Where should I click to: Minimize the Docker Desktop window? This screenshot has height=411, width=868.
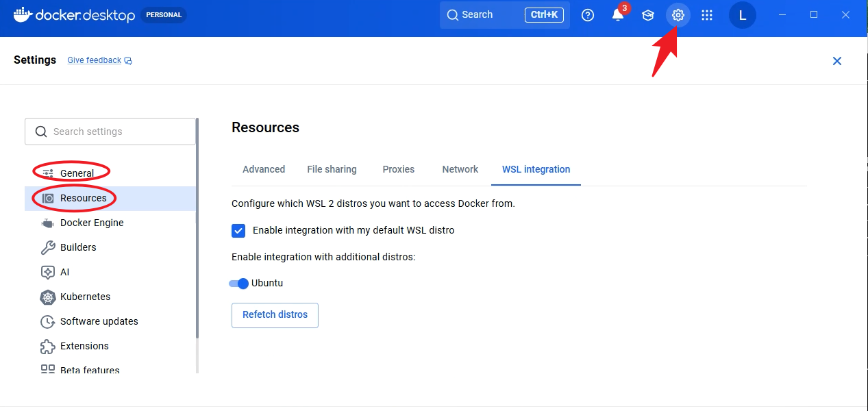tap(783, 14)
